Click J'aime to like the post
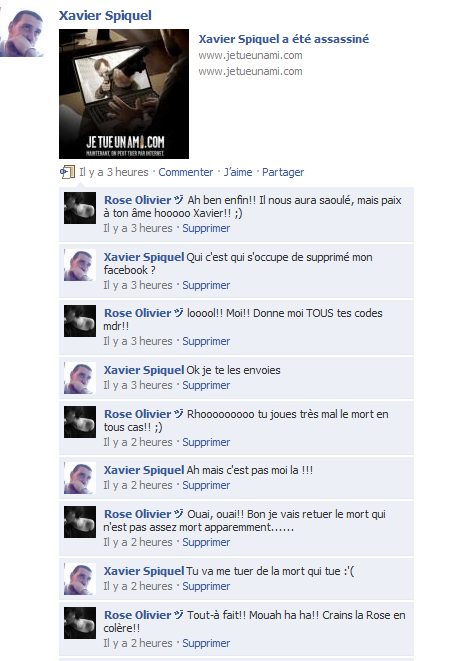Screen dimensions: 457x661 point(238,172)
